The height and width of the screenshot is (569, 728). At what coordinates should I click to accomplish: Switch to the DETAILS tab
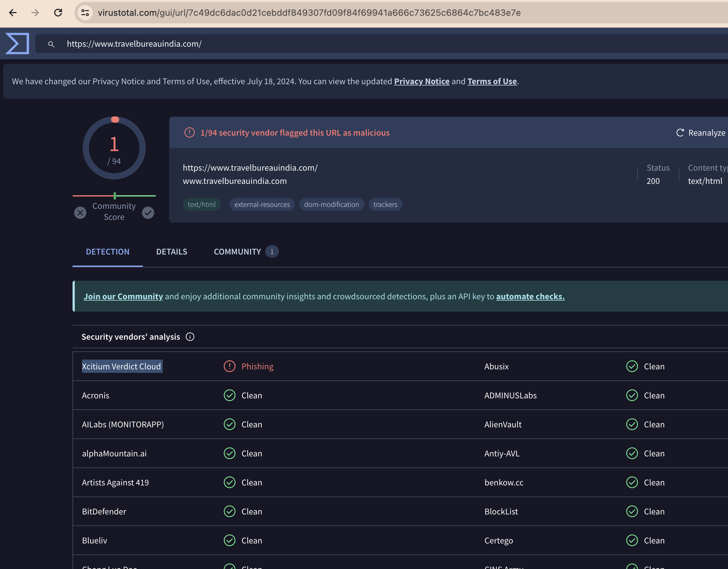click(172, 252)
